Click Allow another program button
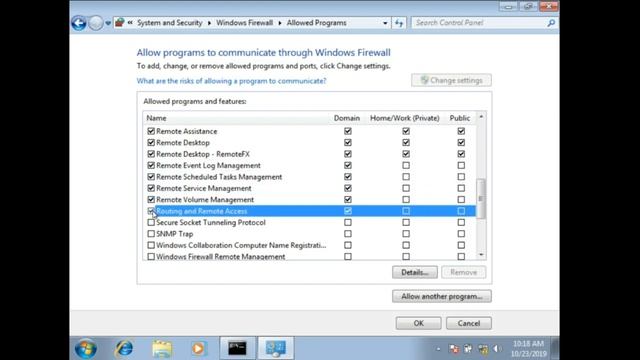Viewport: 640px width, 360px height. (x=442, y=296)
